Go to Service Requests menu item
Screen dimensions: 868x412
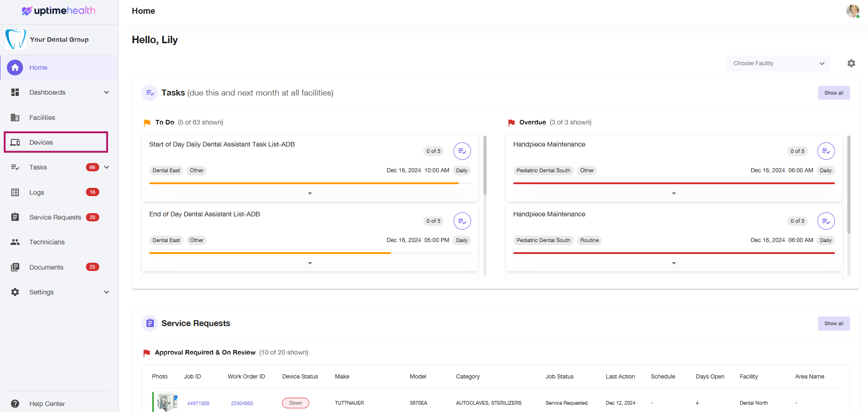coord(55,217)
